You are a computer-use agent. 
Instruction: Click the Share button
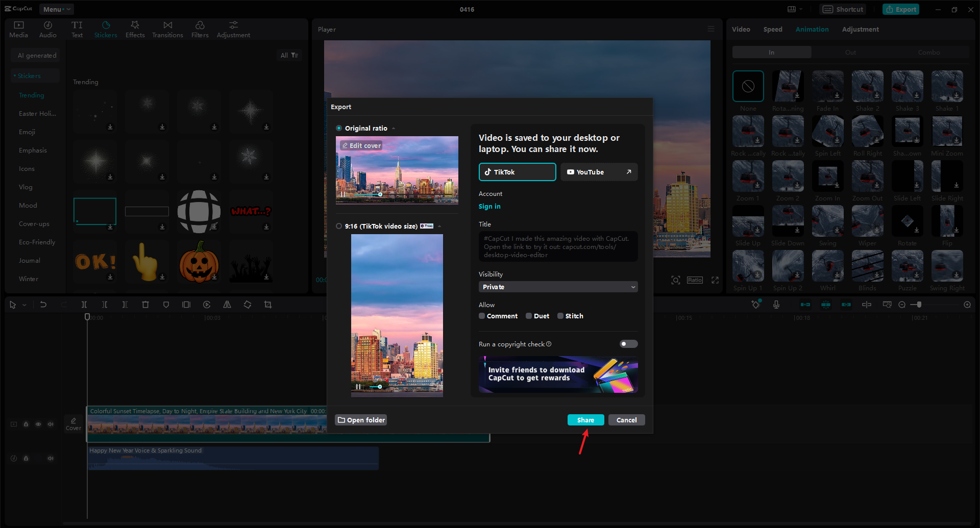[585, 420]
